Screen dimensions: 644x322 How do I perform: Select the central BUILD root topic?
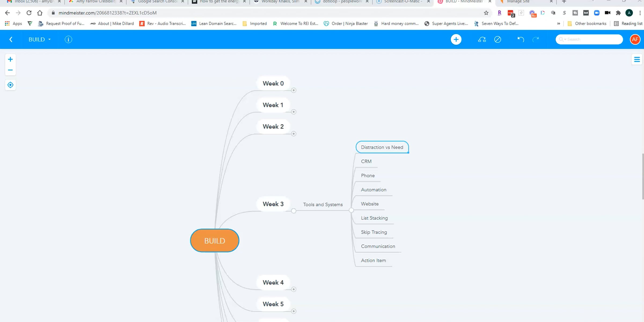[x=214, y=241]
